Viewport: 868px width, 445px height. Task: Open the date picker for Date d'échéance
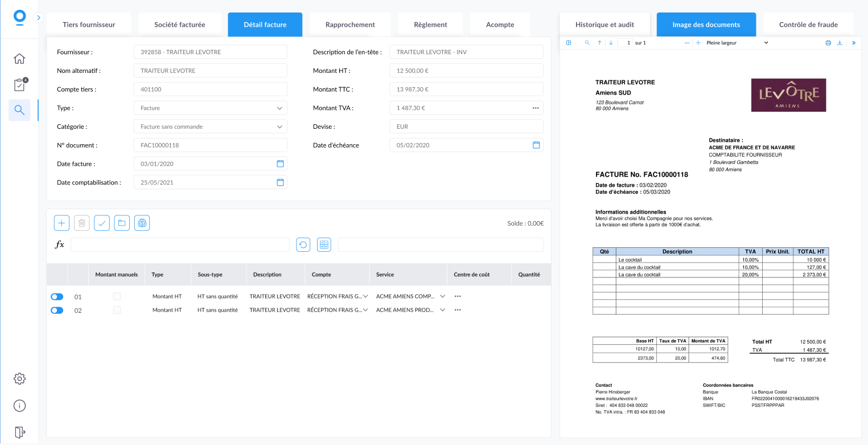tap(536, 145)
